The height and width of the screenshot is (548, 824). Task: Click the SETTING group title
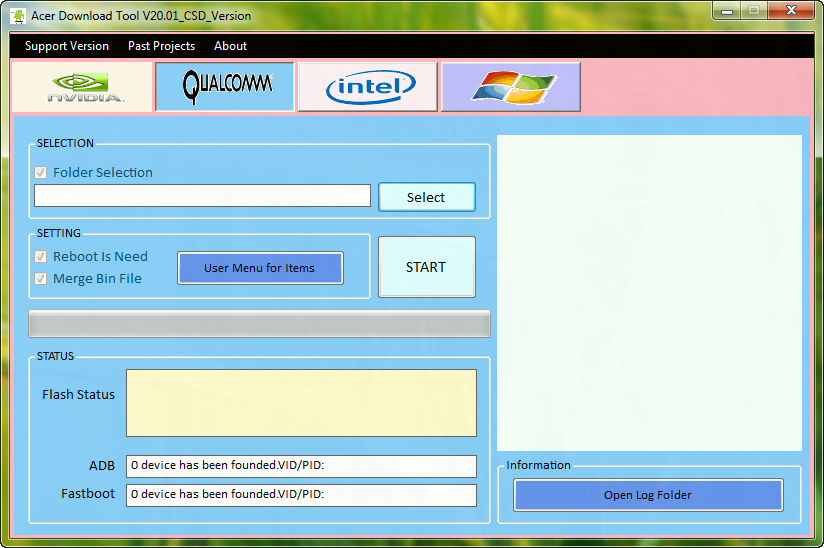coord(59,233)
